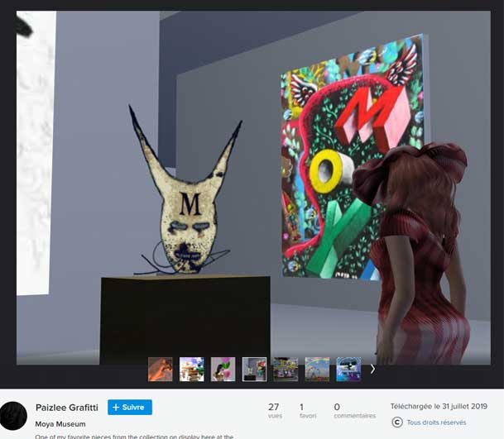Image resolution: width=504 pixels, height=439 pixels.
Task: Select the highlighted mask sculpture thumbnail
Action: click(x=254, y=369)
